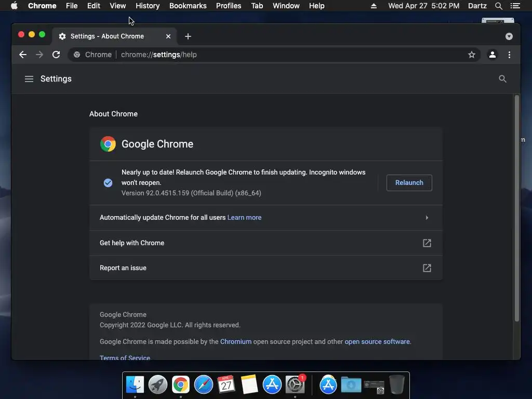The width and height of the screenshot is (532, 399).
Task: Click the Version 92.0.4515.159 text
Action: point(191,193)
